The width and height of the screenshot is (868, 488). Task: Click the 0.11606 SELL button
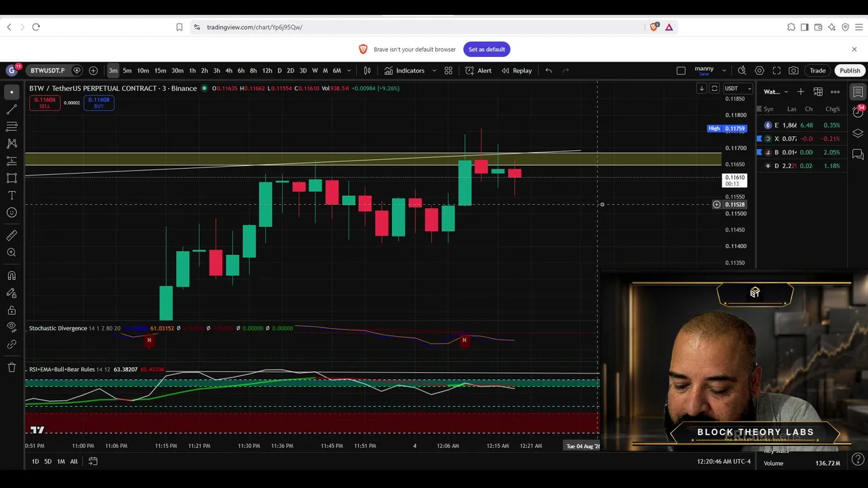click(x=45, y=102)
